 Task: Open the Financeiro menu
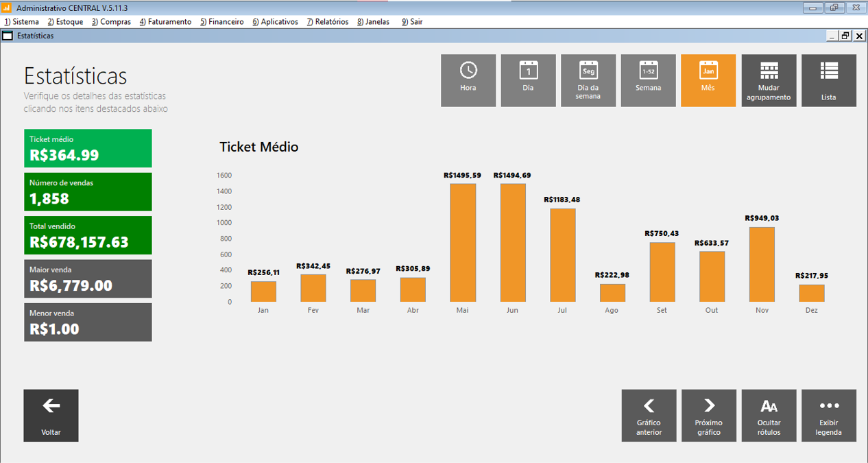pos(222,22)
